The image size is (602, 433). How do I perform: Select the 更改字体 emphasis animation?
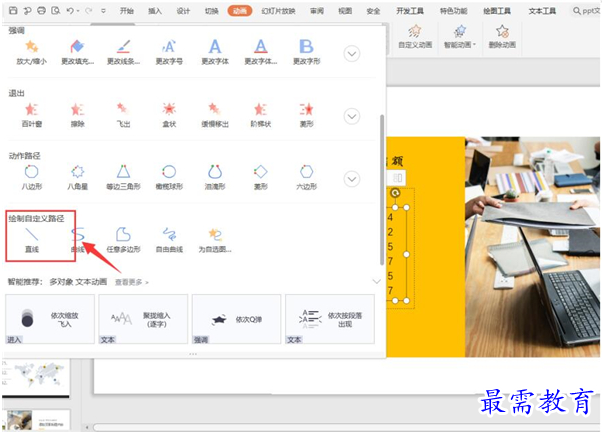215,52
